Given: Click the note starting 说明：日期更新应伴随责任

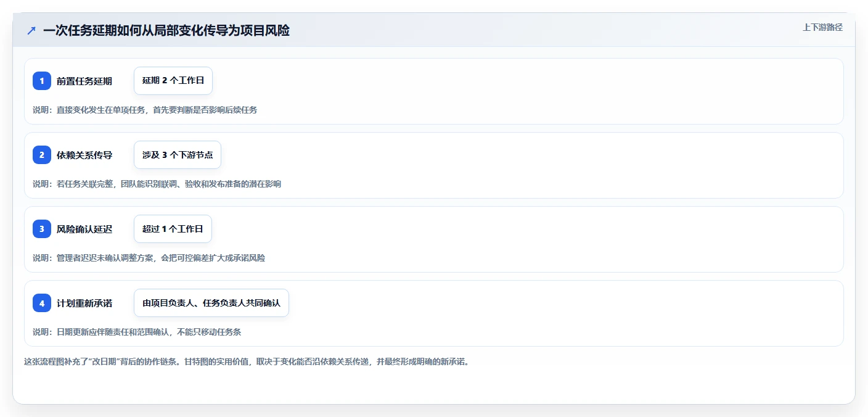Looking at the screenshot, I should tap(137, 332).
